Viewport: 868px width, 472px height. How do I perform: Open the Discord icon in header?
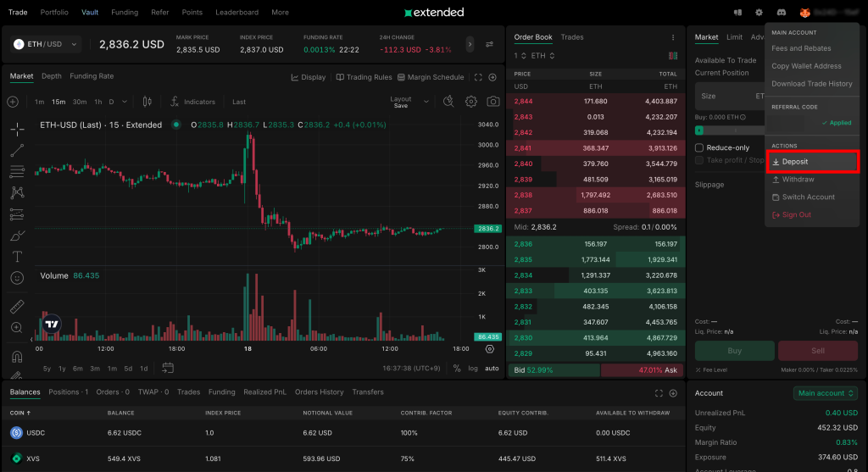coord(781,13)
